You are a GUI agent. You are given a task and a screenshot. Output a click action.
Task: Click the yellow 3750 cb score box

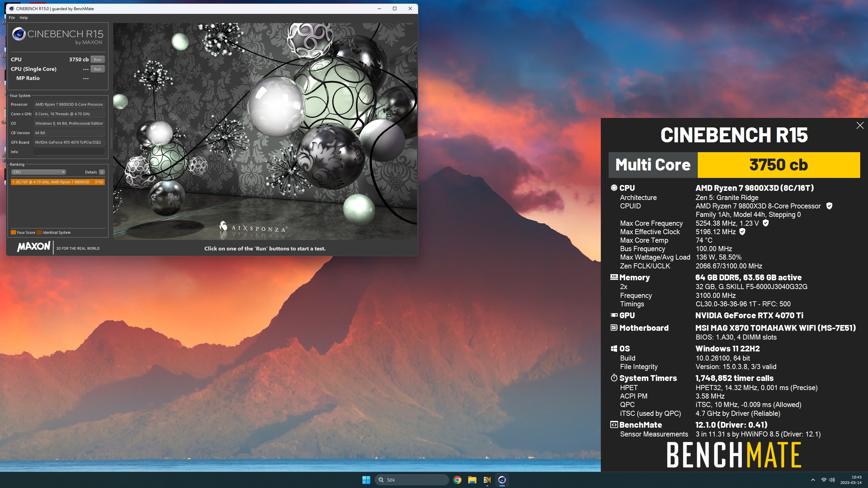point(778,165)
